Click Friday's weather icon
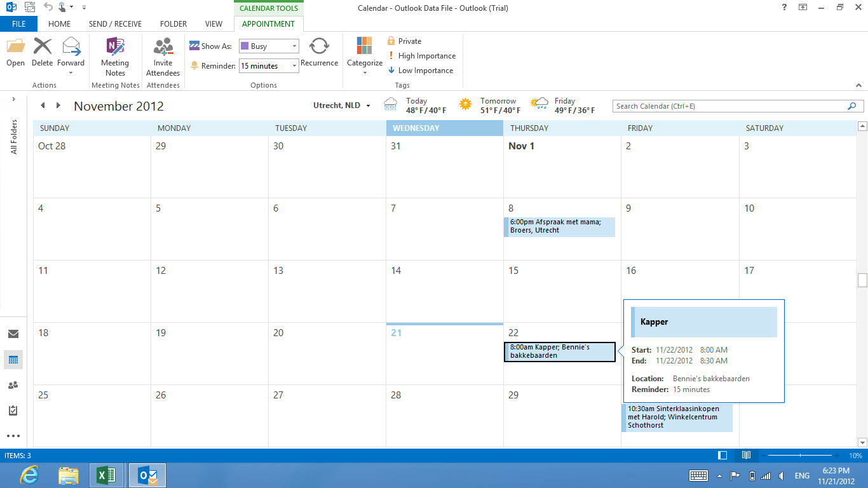This screenshot has width=868, height=488. [540, 104]
